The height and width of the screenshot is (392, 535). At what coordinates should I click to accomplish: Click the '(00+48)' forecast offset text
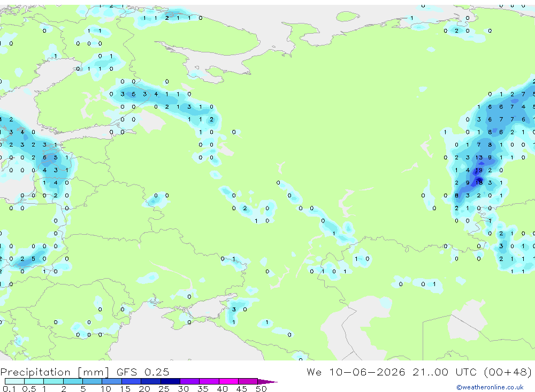point(508,372)
